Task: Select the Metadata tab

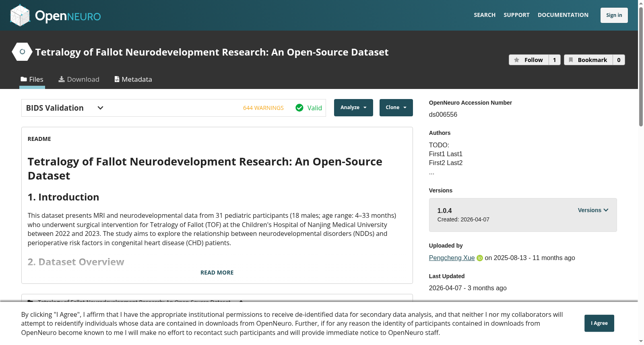Action: click(x=133, y=79)
